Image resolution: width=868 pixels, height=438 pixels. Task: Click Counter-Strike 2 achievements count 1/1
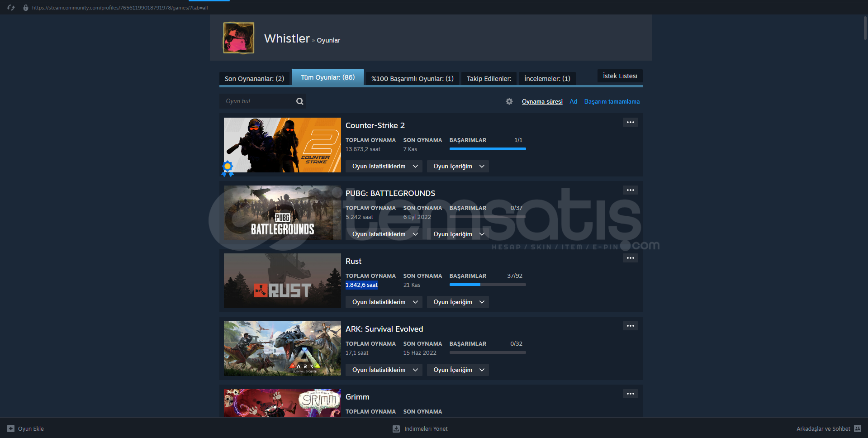coord(518,140)
